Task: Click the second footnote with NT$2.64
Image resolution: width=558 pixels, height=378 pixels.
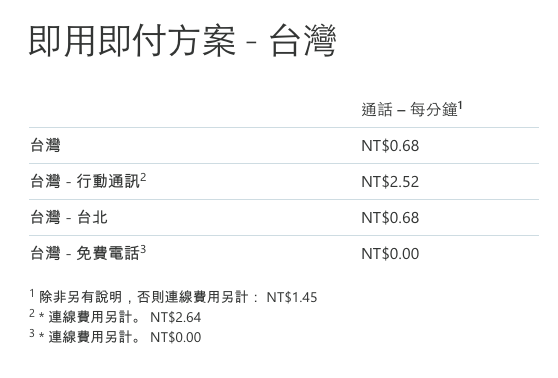Action: point(115,316)
